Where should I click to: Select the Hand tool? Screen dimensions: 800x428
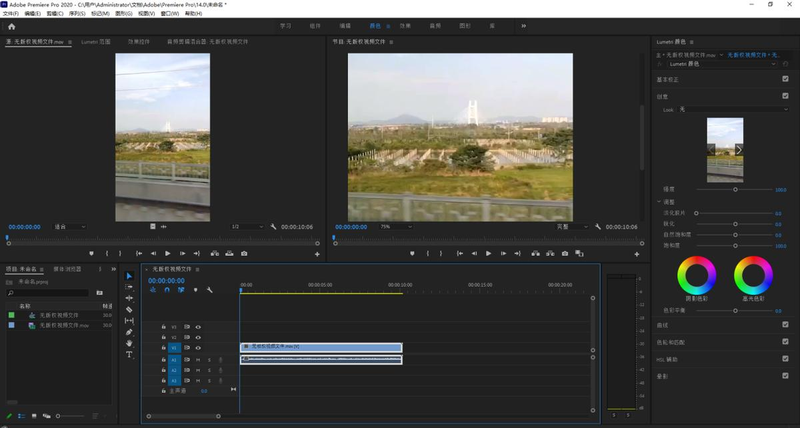pos(129,343)
